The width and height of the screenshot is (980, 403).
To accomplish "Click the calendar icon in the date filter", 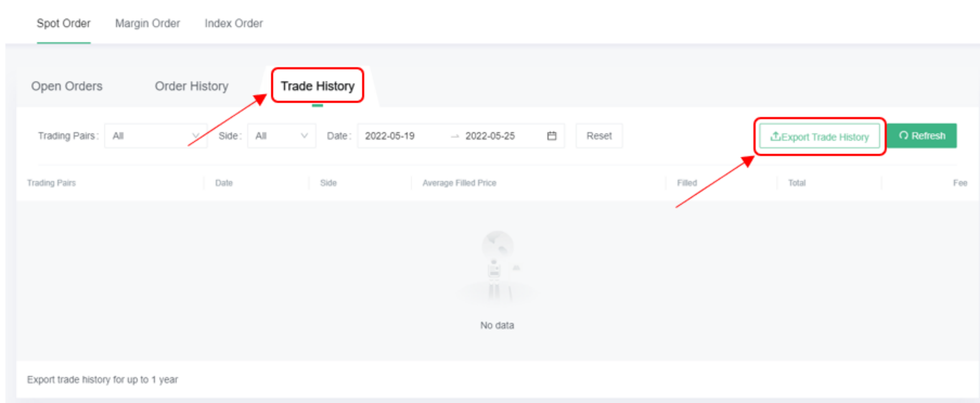I will [x=551, y=136].
